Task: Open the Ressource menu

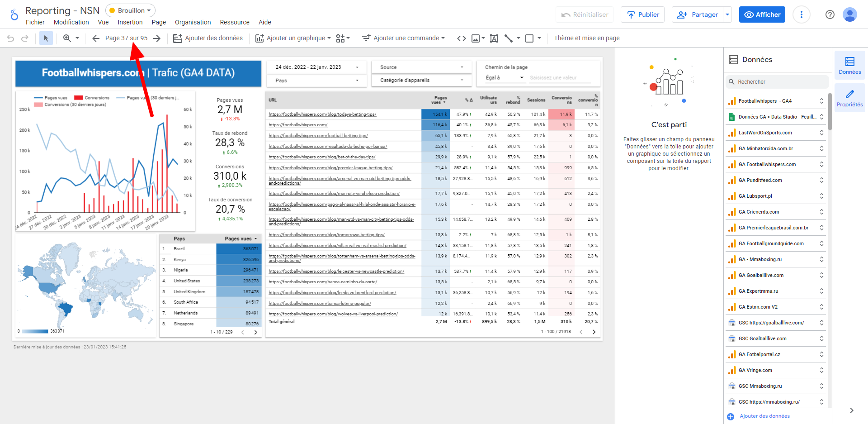Action: (234, 22)
